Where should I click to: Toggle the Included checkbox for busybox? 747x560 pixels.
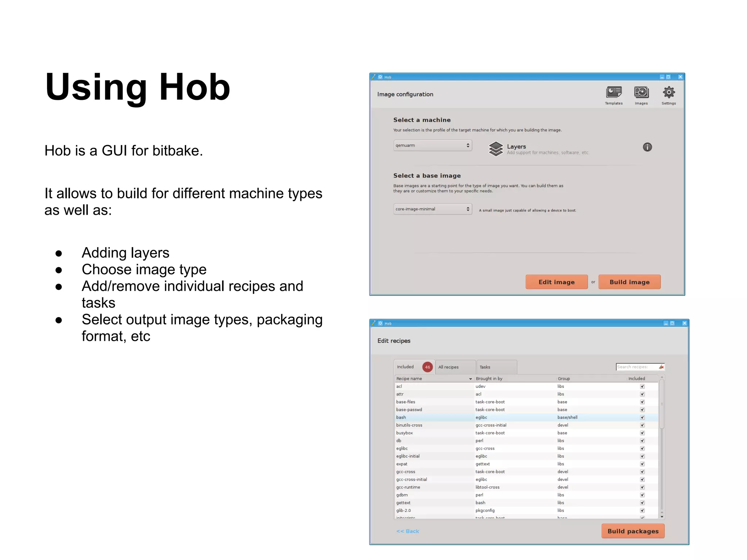pyautogui.click(x=642, y=433)
